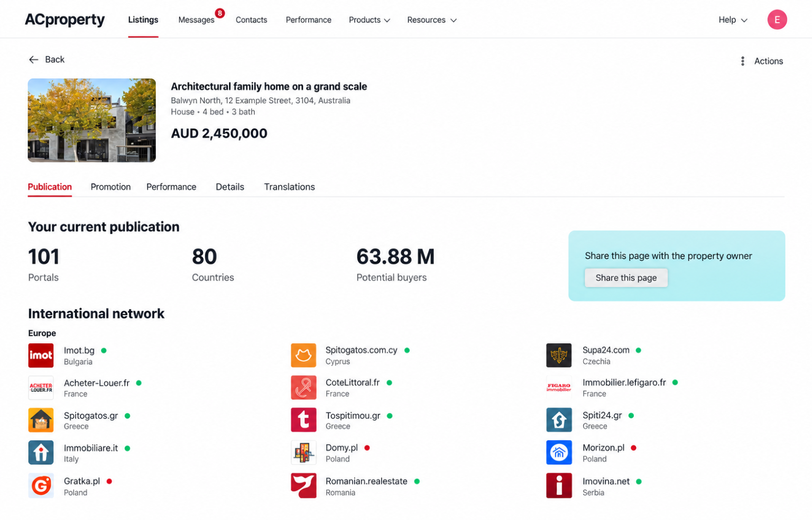The image size is (812, 520).
Task: Click the Tospitimou.gr red logo
Action: click(x=303, y=421)
